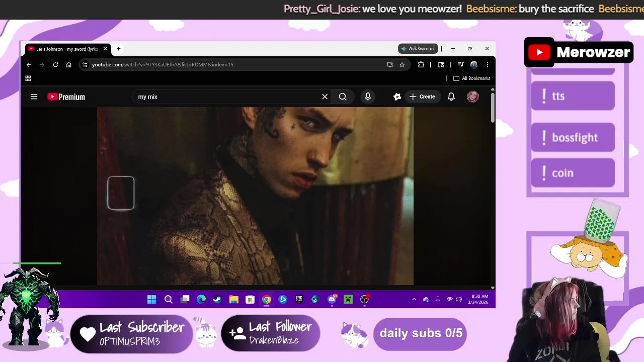Viewport: 644px width, 362px height.
Task: Open Epic Games Launcher from taskbar
Action: 299,300
